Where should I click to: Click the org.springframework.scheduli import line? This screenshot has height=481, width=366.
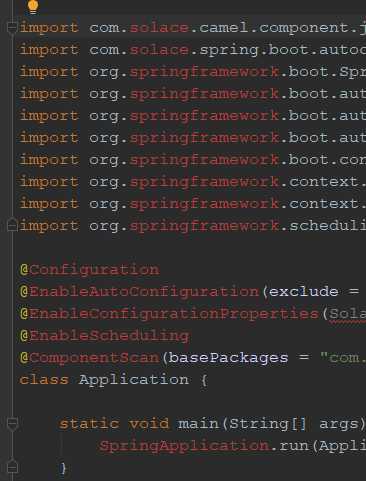click(x=193, y=226)
